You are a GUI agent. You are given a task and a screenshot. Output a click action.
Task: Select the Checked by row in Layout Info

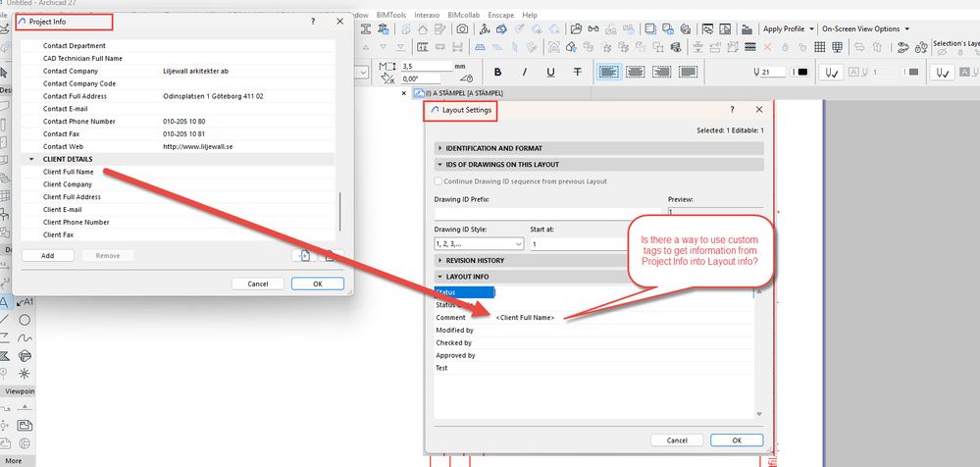[594, 342]
